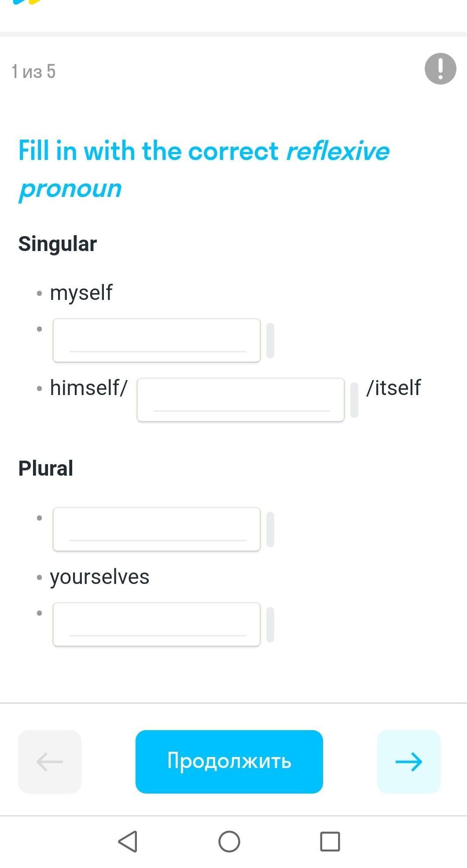This screenshot has width=467, height=868.
Task: Focus the blank below yourselves
Action: (x=157, y=624)
